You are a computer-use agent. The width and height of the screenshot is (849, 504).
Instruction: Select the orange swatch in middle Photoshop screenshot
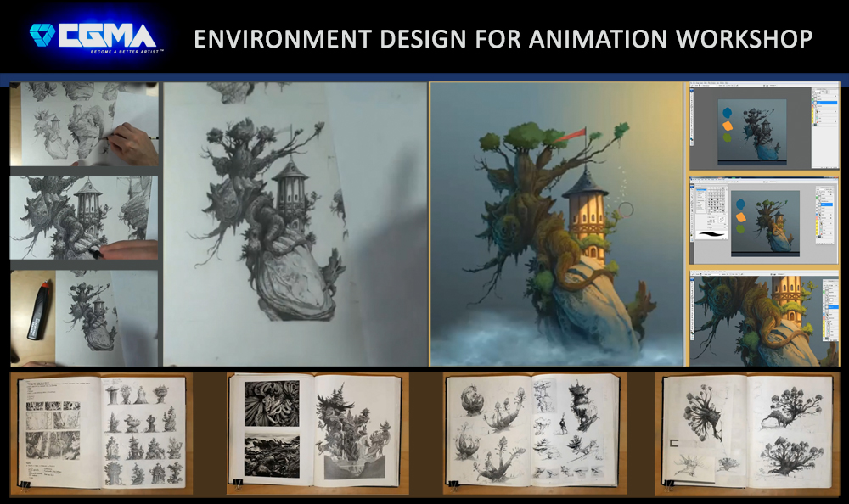741,217
